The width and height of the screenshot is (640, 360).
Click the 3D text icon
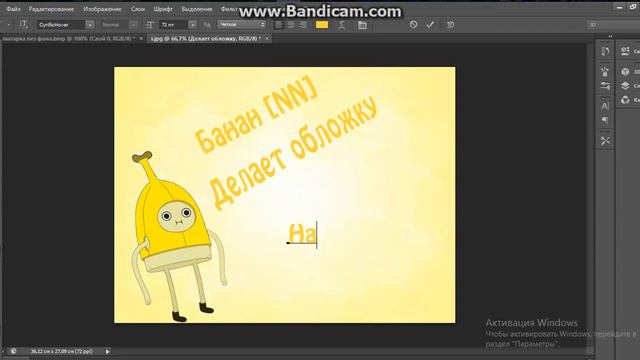click(450, 25)
